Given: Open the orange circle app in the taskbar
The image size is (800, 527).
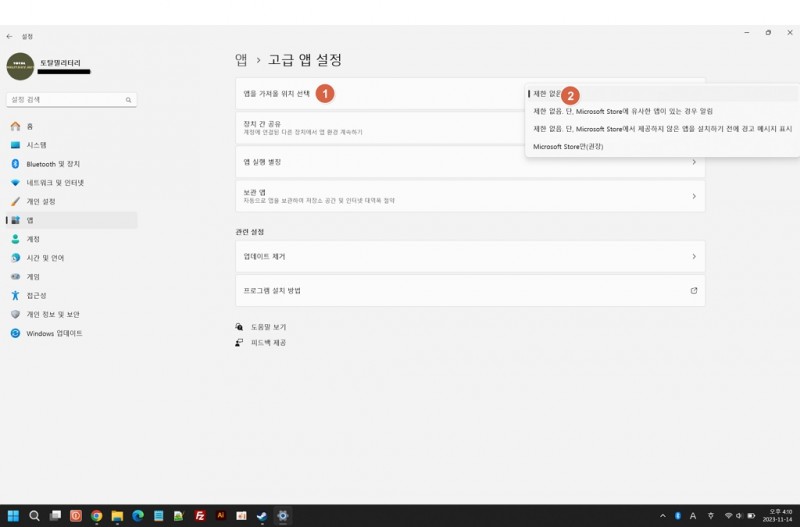Looking at the screenshot, I should pyautogui.click(x=76, y=516).
